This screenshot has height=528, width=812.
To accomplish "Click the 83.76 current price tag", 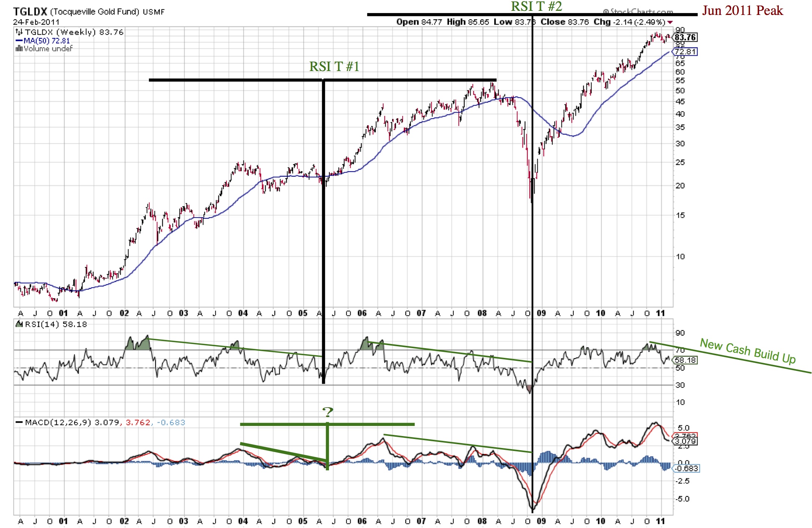I will [686, 37].
